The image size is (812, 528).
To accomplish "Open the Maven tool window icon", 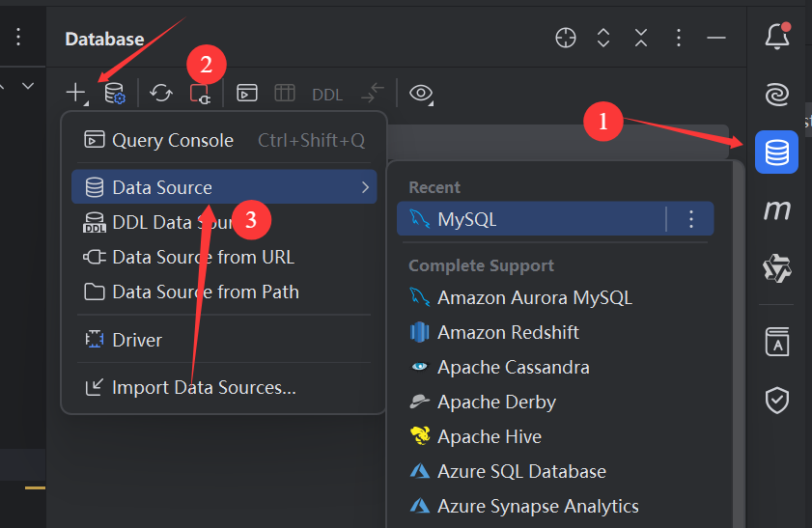I will (x=776, y=209).
